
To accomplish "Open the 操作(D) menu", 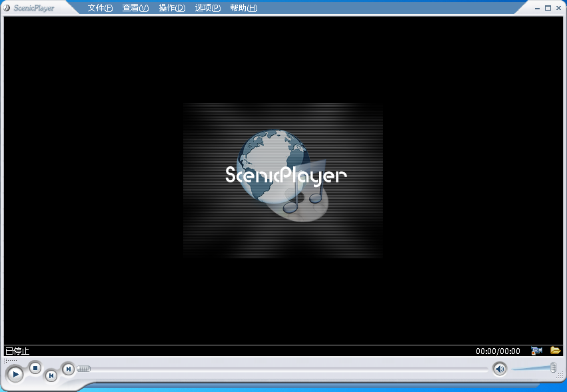I will [172, 8].
